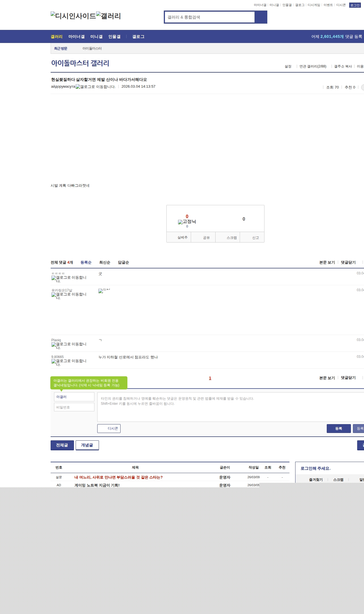Open the 2,601,445개 댓글 등록 link
The width and height of the screenshot is (364, 614).
point(337,37)
